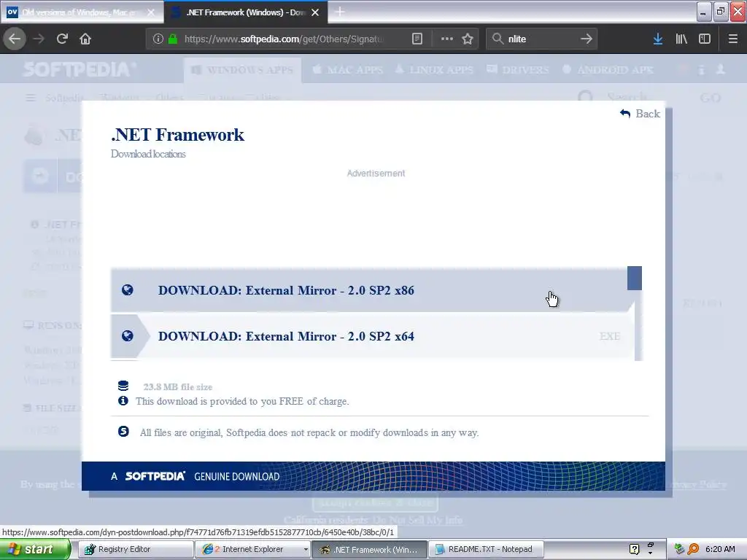Click the Softpedia S badge icon
This screenshot has height=560, width=747.
pos(123,432)
